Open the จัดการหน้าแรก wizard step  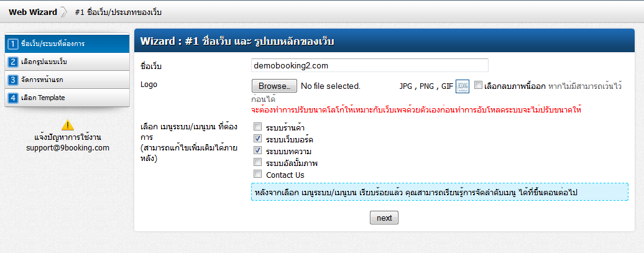(x=67, y=80)
